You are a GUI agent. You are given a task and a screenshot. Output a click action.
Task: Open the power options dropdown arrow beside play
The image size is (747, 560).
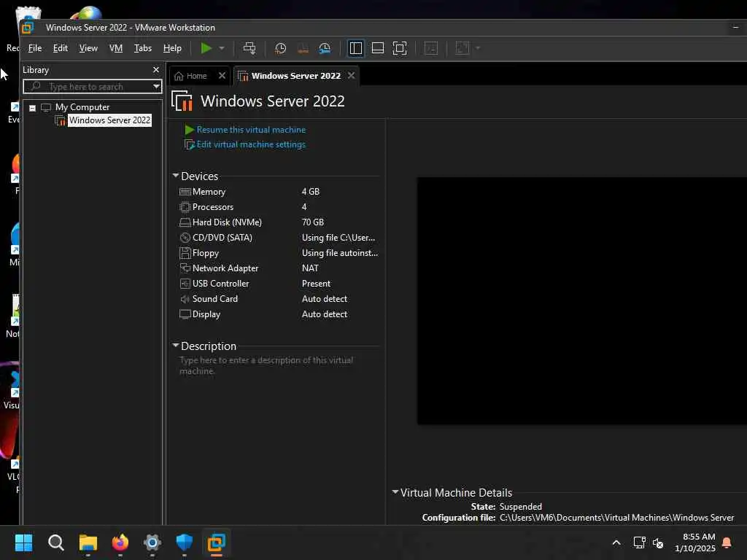[x=222, y=48]
